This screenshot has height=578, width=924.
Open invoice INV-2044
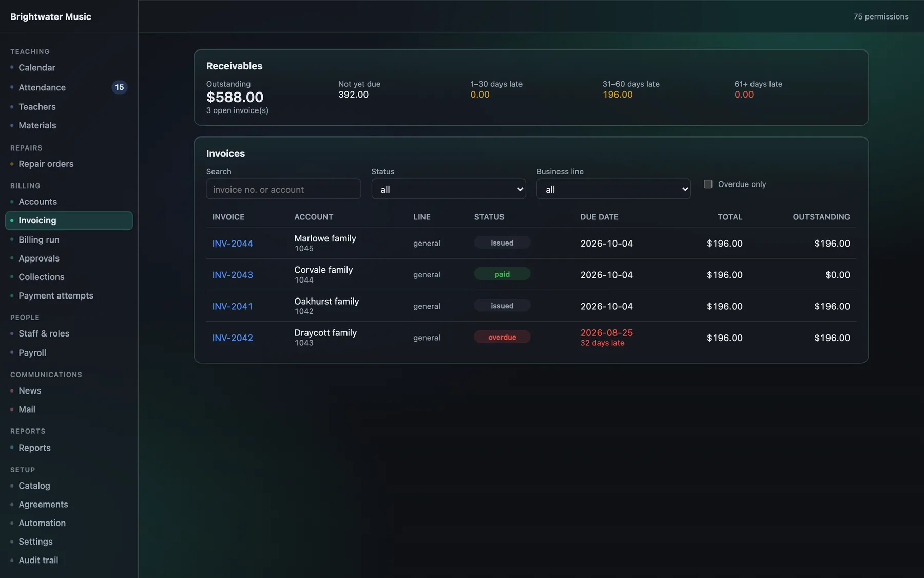[233, 244]
